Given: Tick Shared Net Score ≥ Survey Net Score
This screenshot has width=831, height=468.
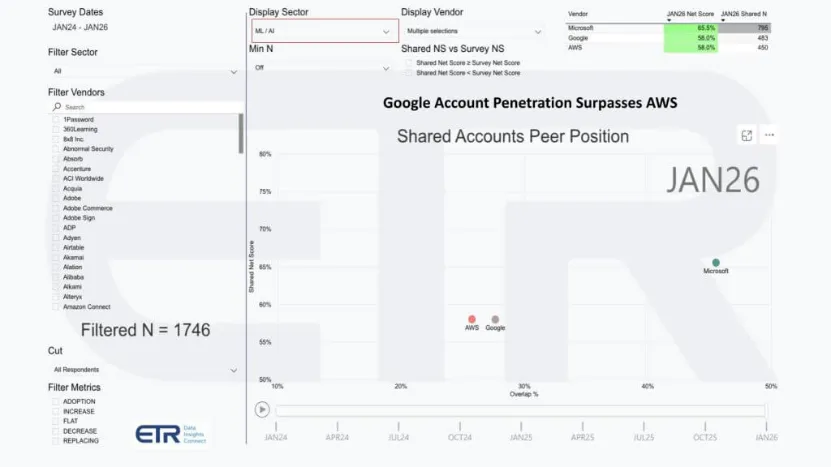Looking at the screenshot, I should pos(409,62).
